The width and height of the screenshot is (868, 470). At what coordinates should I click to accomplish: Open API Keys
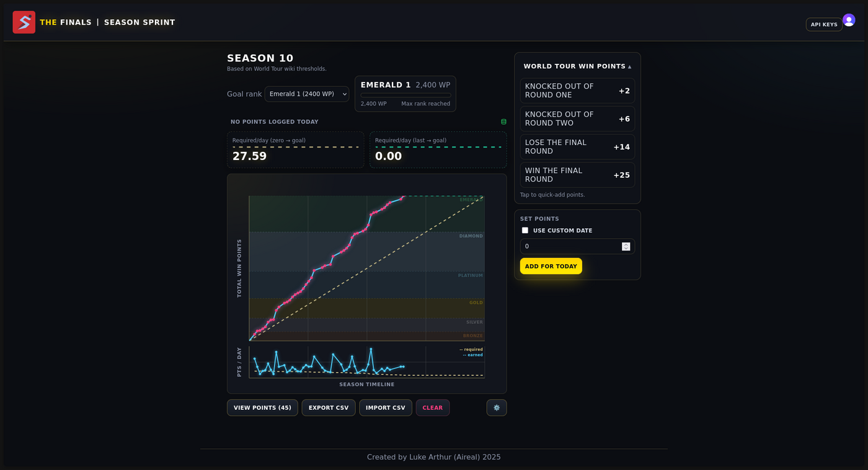tap(824, 24)
